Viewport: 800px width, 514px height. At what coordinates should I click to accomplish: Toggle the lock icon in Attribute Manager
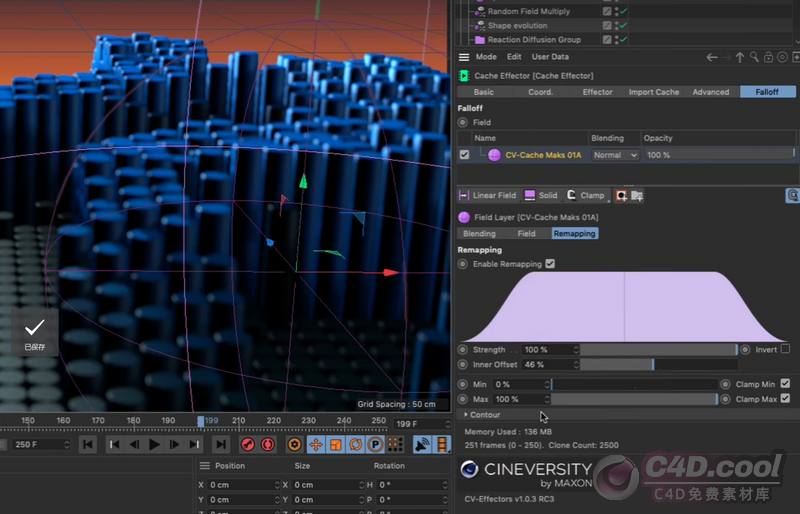768,57
